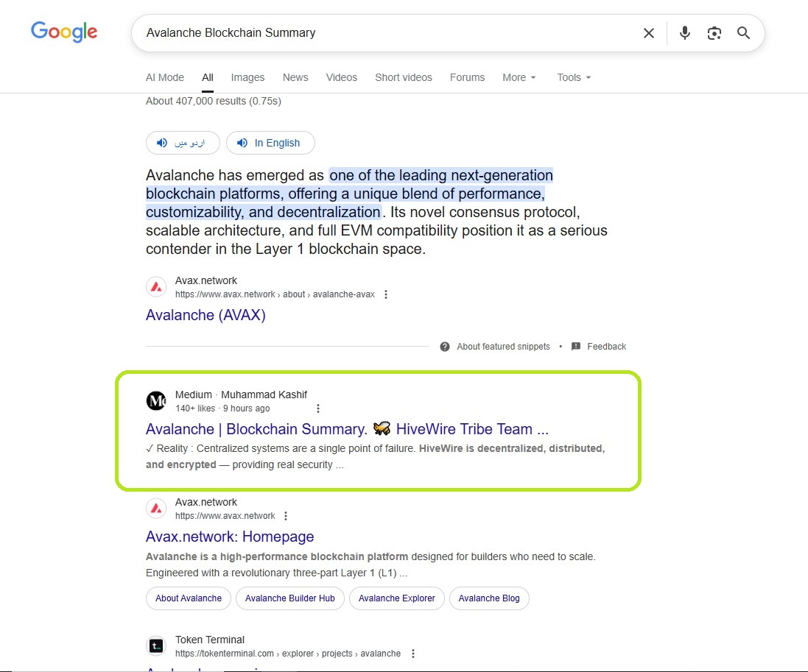This screenshot has height=672, width=808.
Task: Click the Avalanche Blog chip
Action: tap(489, 598)
